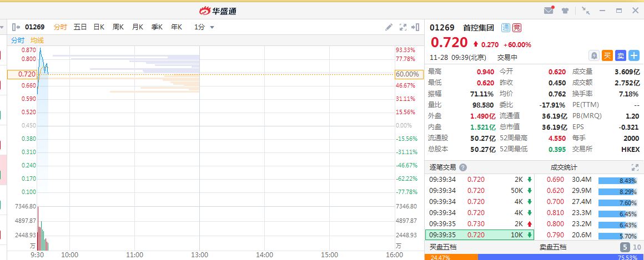Open the 1分 interval dropdown
This screenshot has height=260, width=644.
(x=204, y=27)
